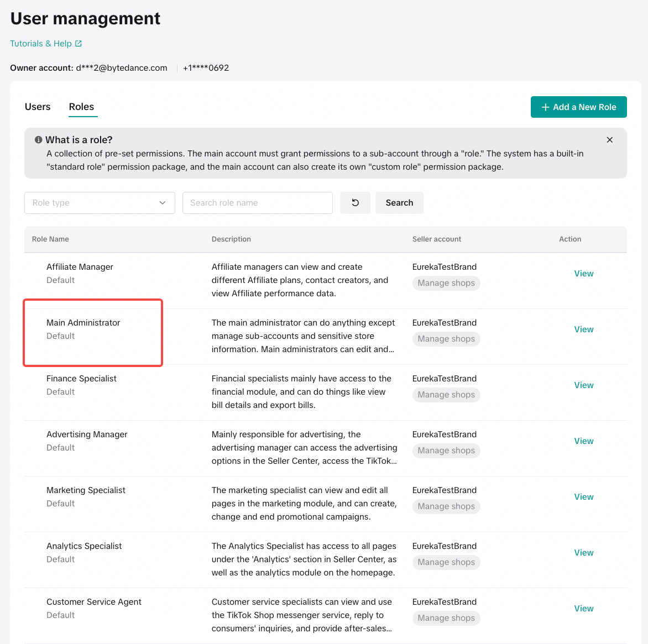Click the Add a New Role button

point(578,107)
